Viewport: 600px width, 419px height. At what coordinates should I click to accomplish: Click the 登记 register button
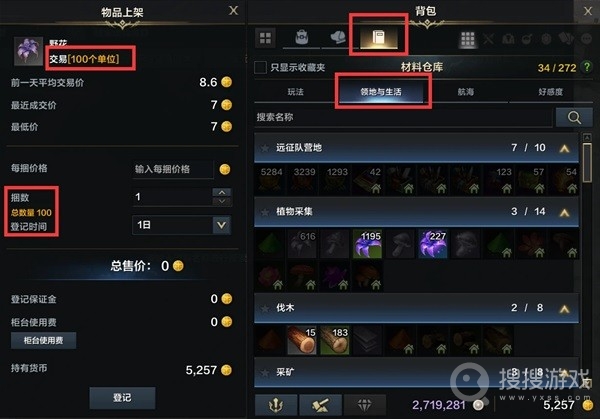[122, 398]
